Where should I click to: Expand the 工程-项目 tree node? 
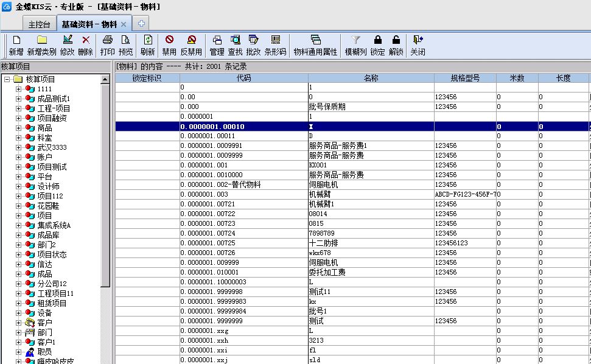point(18,108)
